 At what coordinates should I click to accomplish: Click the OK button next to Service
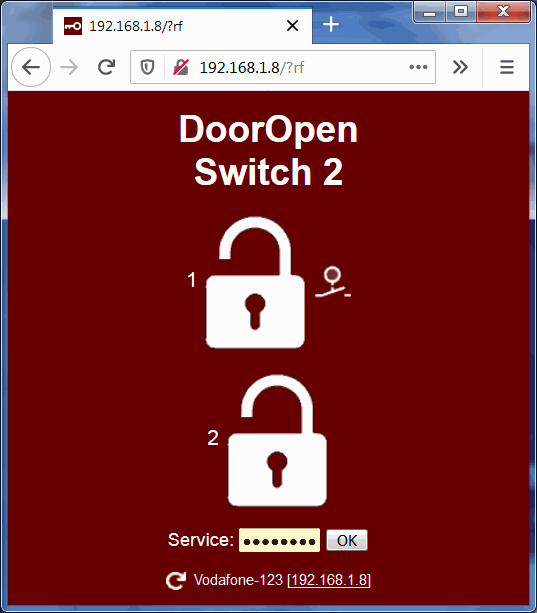[347, 540]
